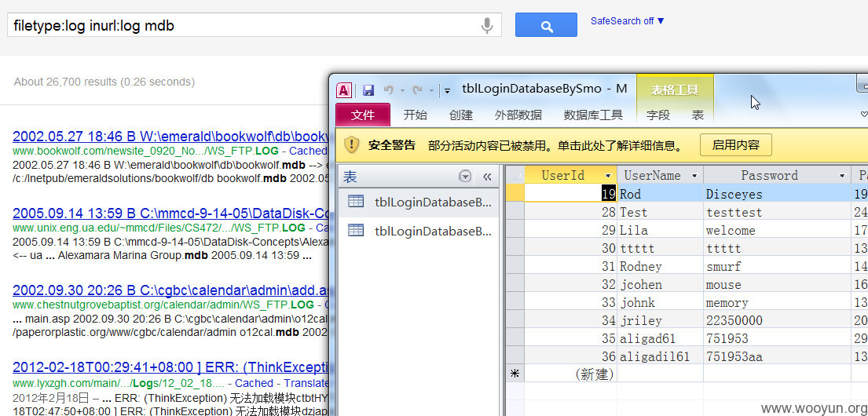Click the Redo arrow icon

[417, 90]
